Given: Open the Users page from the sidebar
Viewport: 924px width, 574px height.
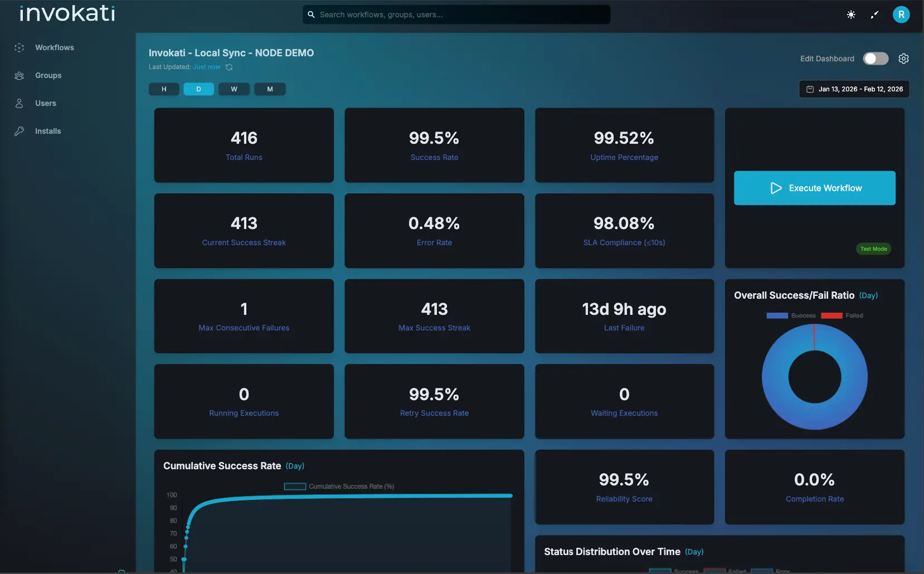Looking at the screenshot, I should 45,103.
